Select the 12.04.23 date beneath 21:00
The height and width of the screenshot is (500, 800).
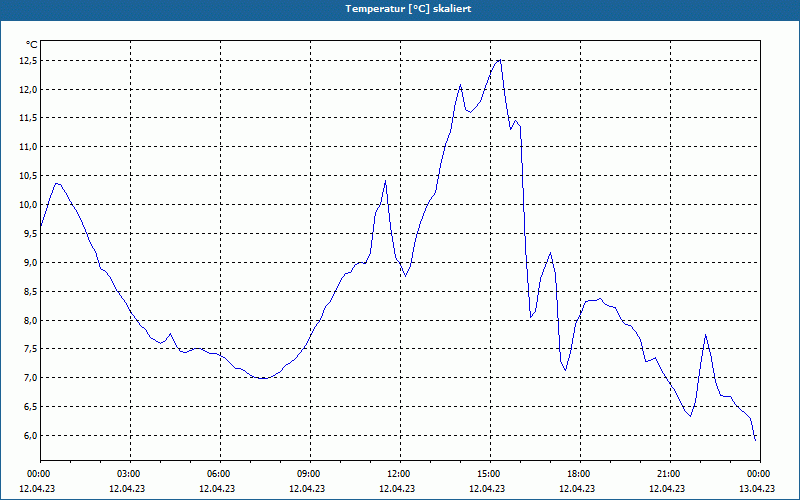coord(667,488)
